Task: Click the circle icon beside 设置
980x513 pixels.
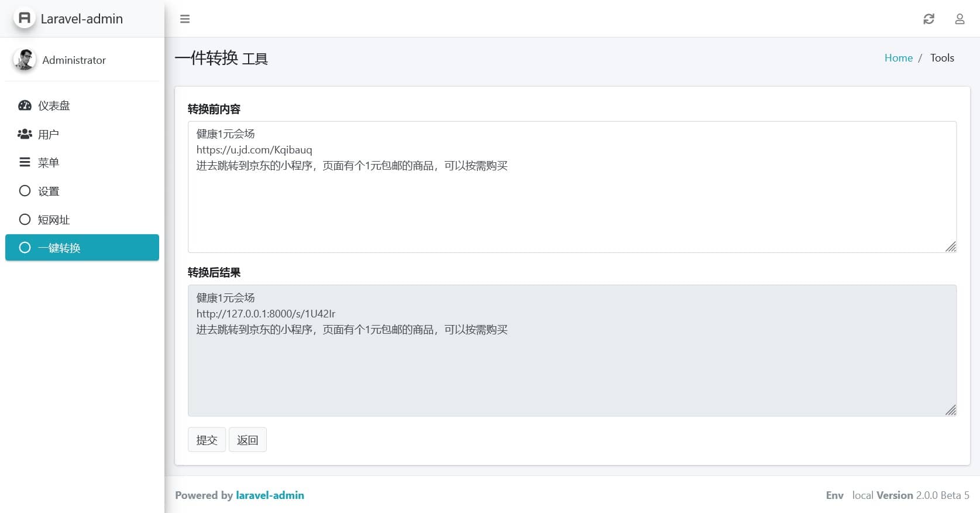Action: 25,191
